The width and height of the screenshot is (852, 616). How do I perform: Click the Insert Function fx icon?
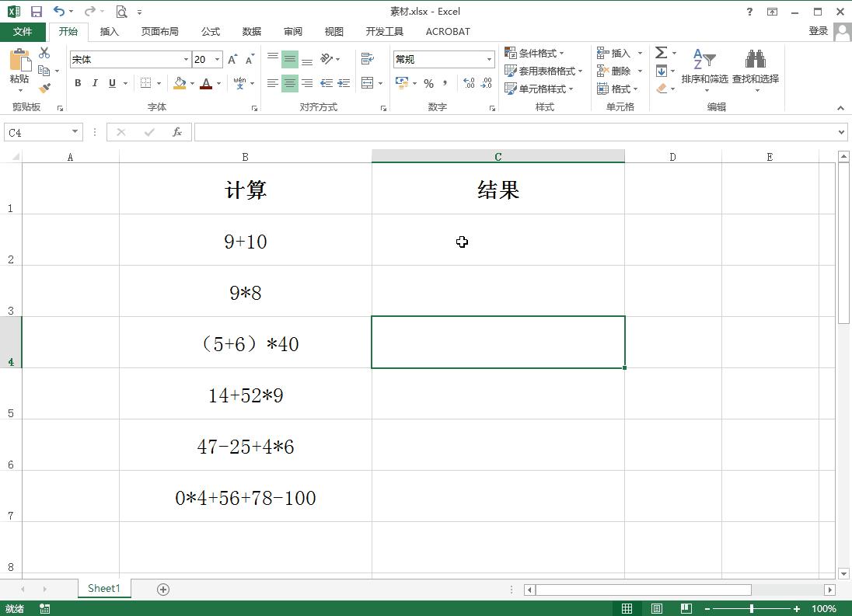176,132
